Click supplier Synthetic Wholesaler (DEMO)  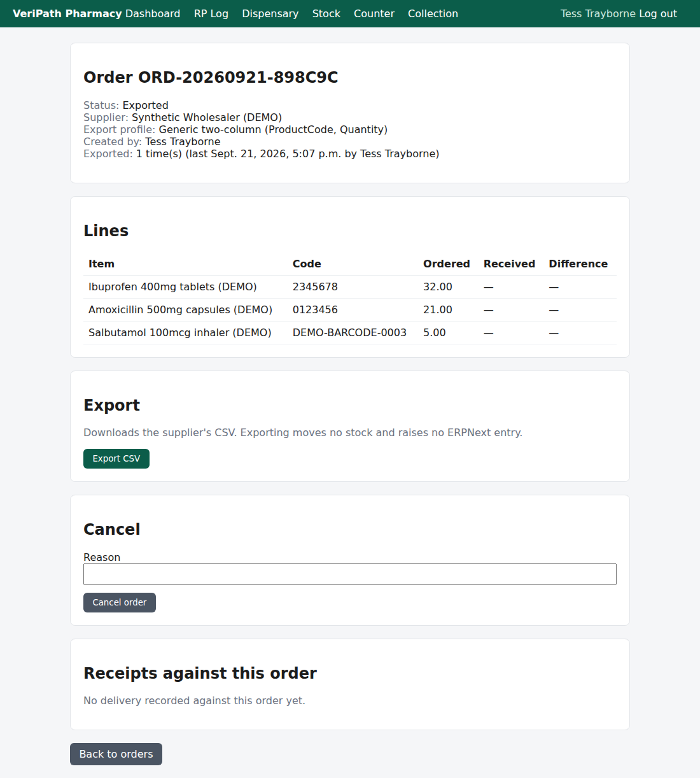pyautogui.click(x=207, y=117)
